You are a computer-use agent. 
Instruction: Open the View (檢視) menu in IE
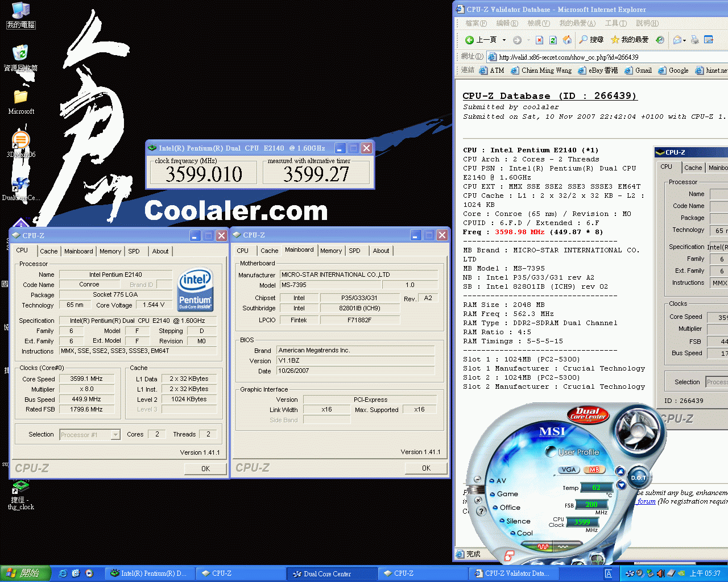pos(538,23)
